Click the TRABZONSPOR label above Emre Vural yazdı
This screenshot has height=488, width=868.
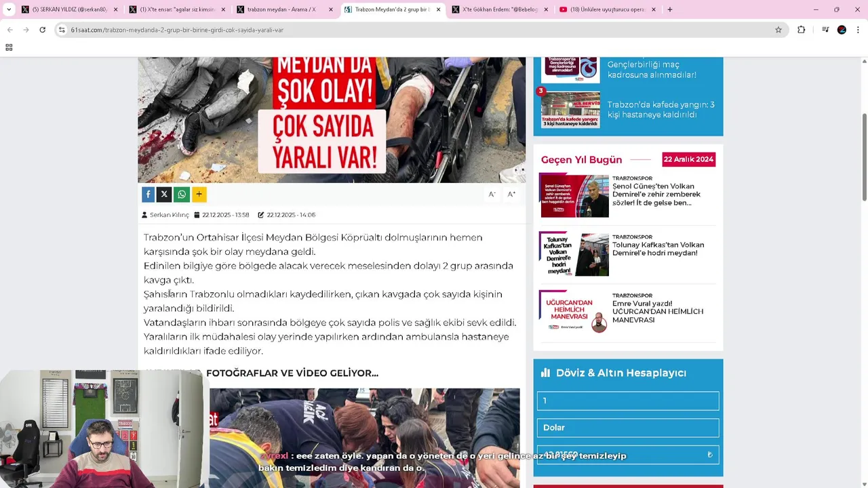pyautogui.click(x=632, y=296)
